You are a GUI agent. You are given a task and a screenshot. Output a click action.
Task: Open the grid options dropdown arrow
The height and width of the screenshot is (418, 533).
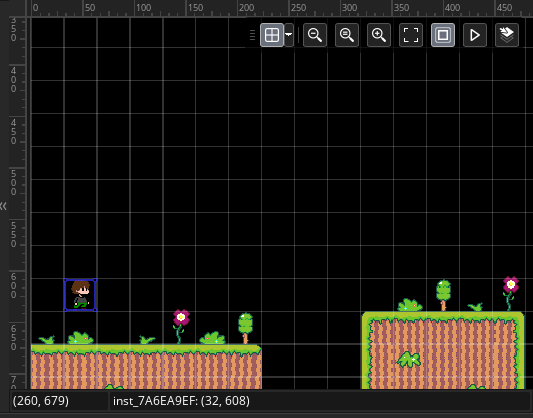pyautogui.click(x=289, y=35)
